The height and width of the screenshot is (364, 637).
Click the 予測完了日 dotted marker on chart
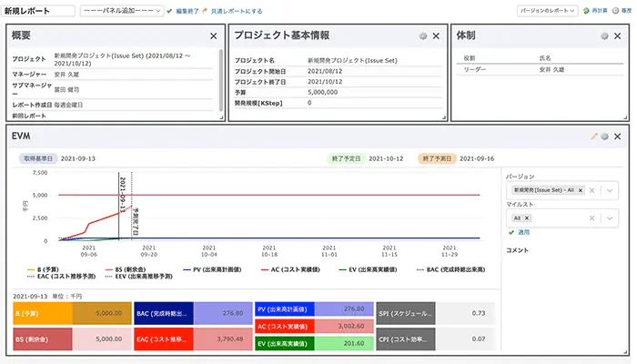click(132, 205)
